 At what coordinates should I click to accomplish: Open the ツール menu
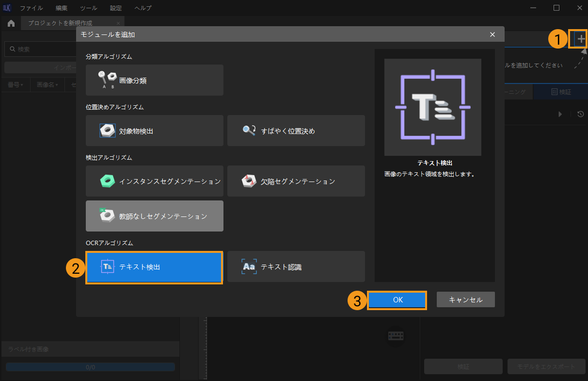tap(88, 8)
